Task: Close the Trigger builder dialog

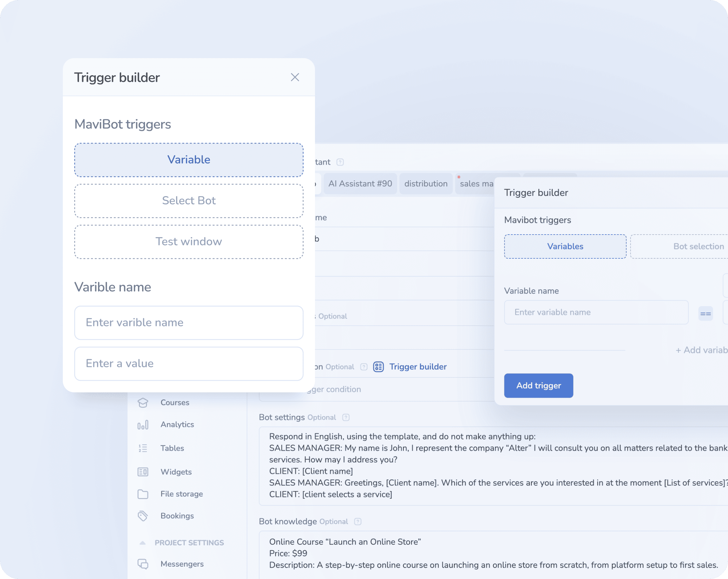Action: pyautogui.click(x=295, y=77)
